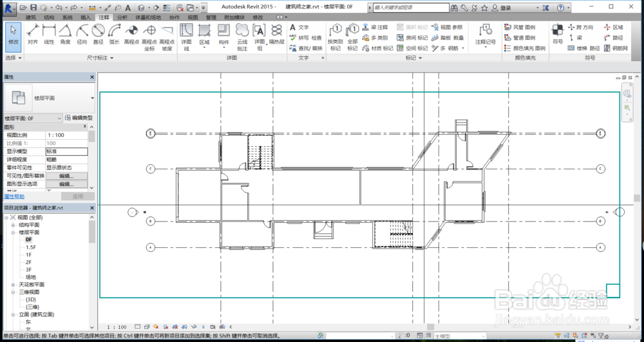Select the 全部标记 tag all tool
The height and width of the screenshot is (342, 644).
(x=352, y=37)
